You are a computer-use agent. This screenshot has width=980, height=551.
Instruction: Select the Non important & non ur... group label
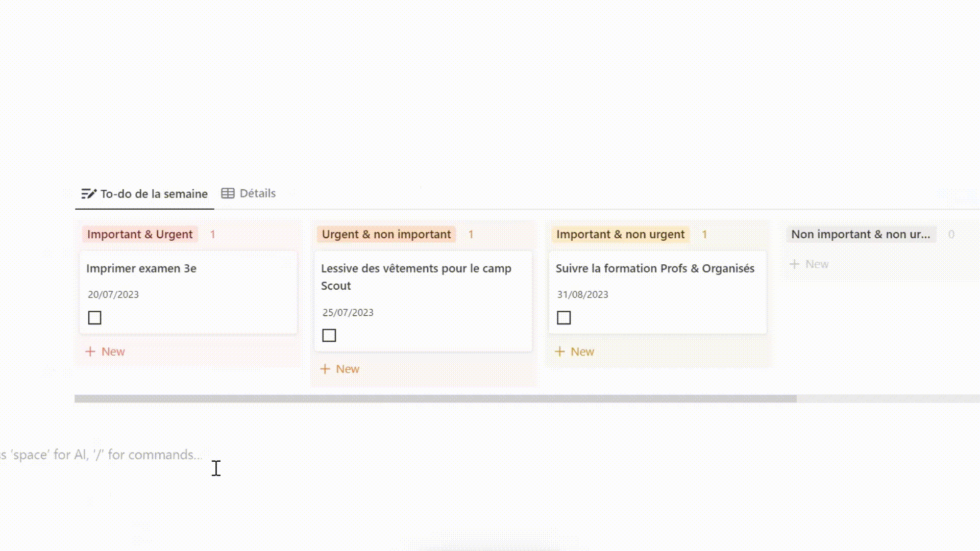(861, 234)
